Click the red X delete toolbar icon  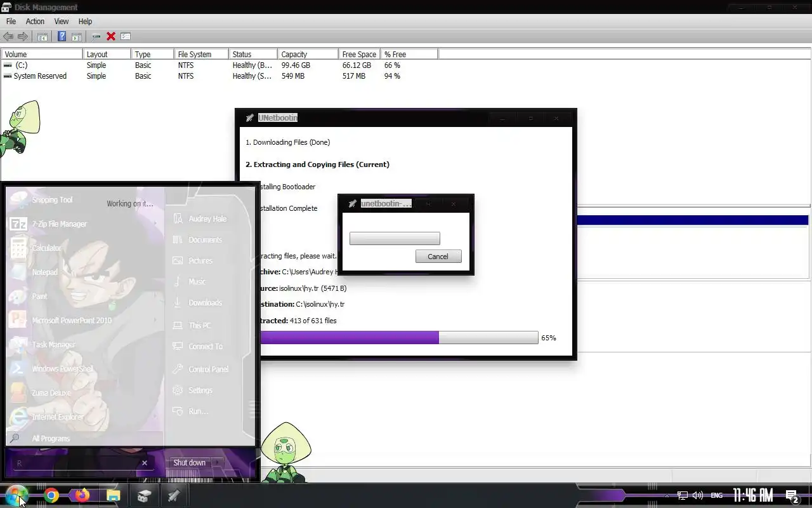[111, 37]
